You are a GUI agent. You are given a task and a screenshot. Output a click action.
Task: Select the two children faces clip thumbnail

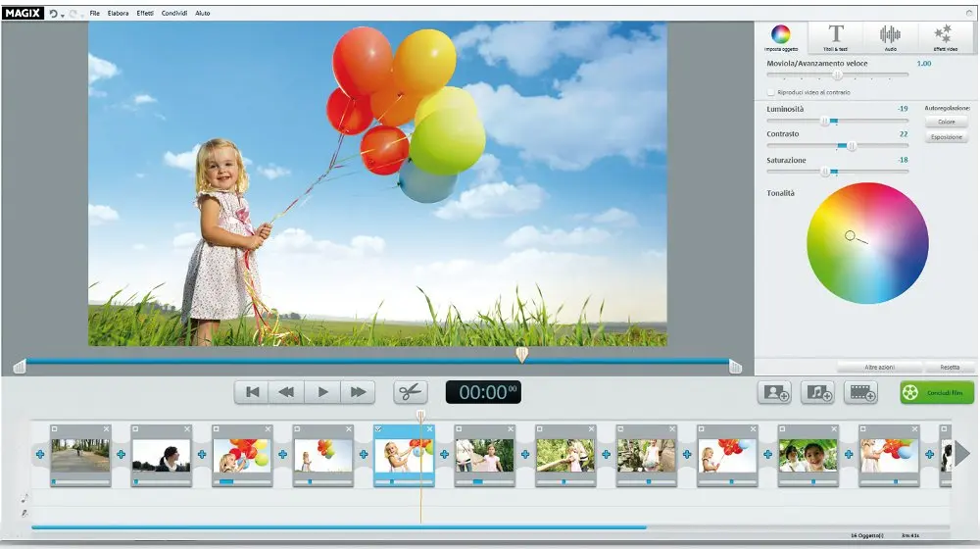coord(808,455)
